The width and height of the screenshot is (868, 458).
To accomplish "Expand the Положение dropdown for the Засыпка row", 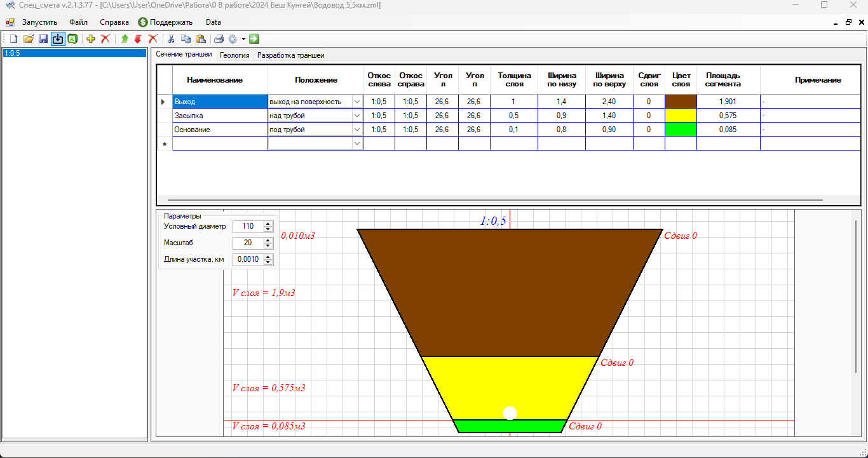I will point(356,116).
